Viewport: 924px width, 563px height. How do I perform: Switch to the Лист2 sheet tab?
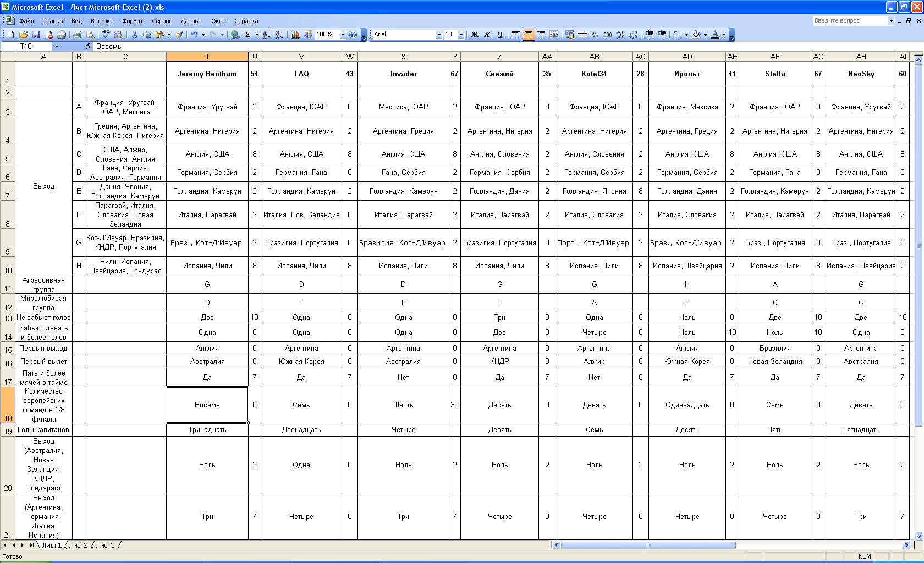pyautogui.click(x=78, y=545)
